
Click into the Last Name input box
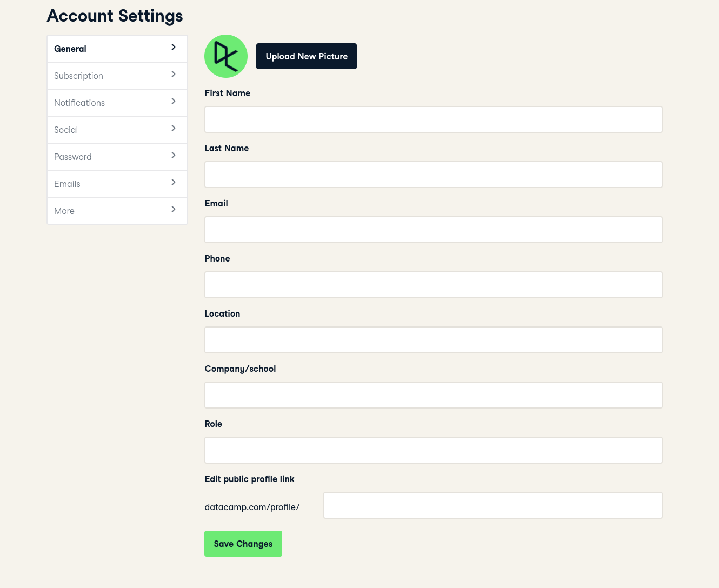click(433, 175)
